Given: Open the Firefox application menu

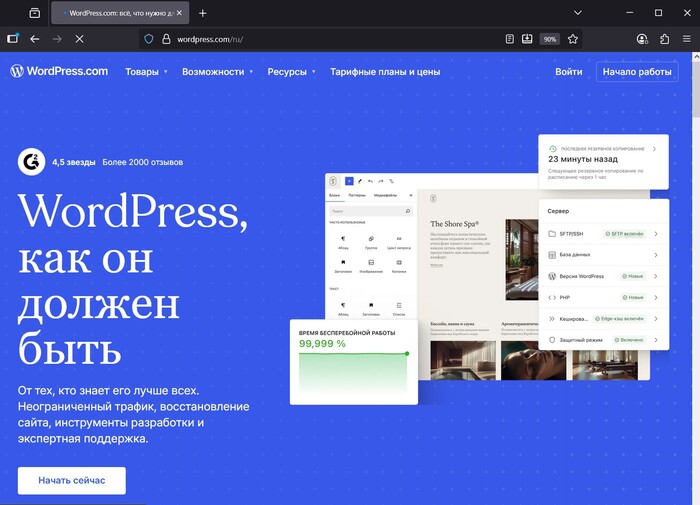Looking at the screenshot, I should (x=687, y=39).
